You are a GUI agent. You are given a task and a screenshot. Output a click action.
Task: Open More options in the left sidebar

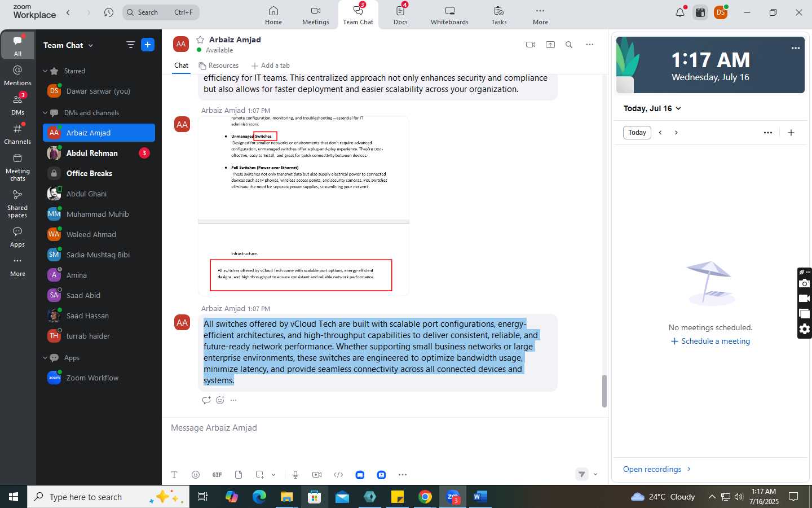click(x=17, y=266)
